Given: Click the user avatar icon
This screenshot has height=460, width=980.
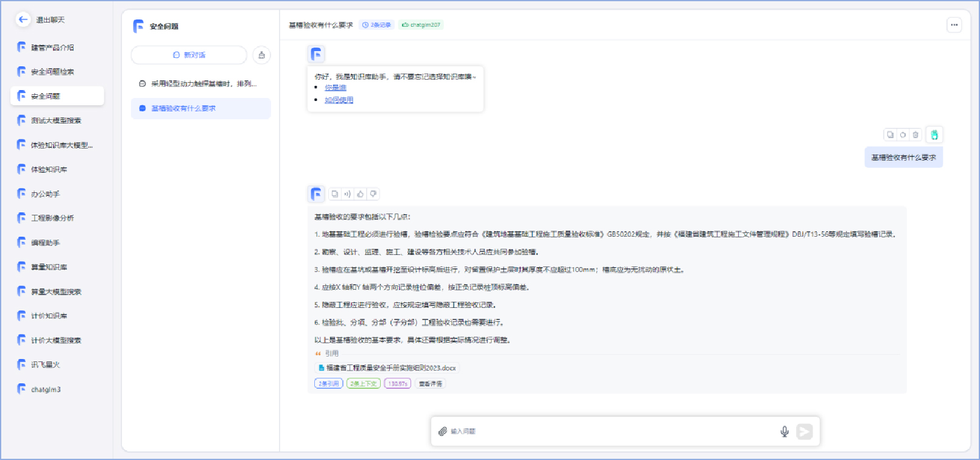Looking at the screenshot, I should [x=934, y=134].
